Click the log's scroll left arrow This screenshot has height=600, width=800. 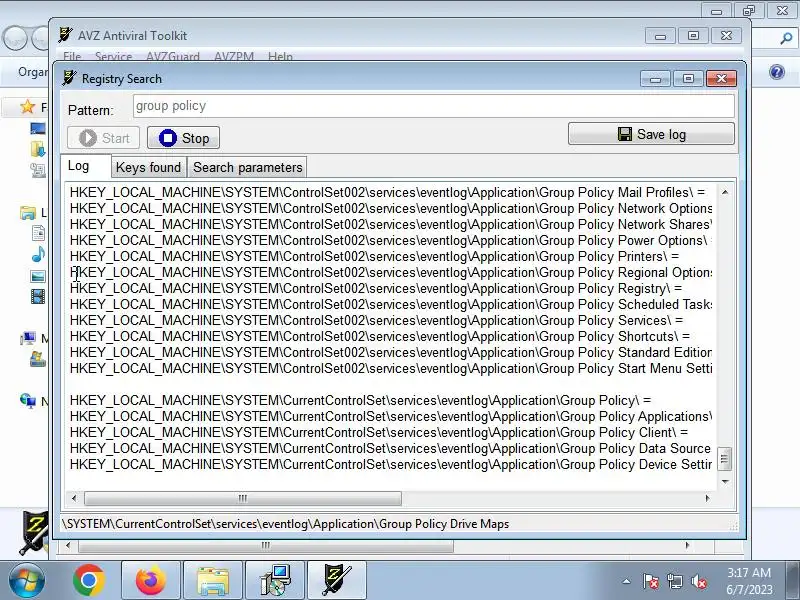[x=74, y=498]
